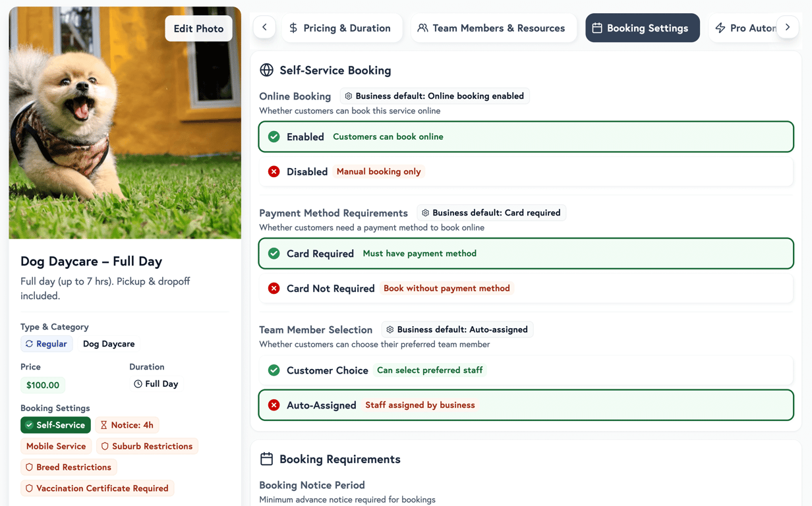This screenshot has width=812, height=506.
Task: Click the shield icon on Suburb Restrictions badge
Action: coord(105,446)
